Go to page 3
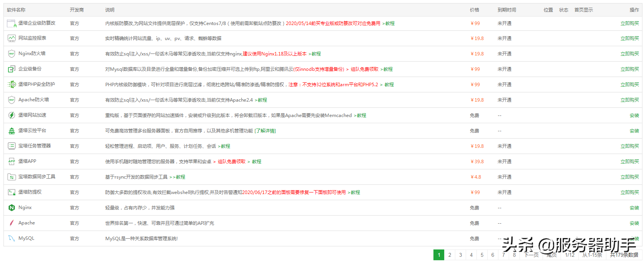 coord(460,255)
